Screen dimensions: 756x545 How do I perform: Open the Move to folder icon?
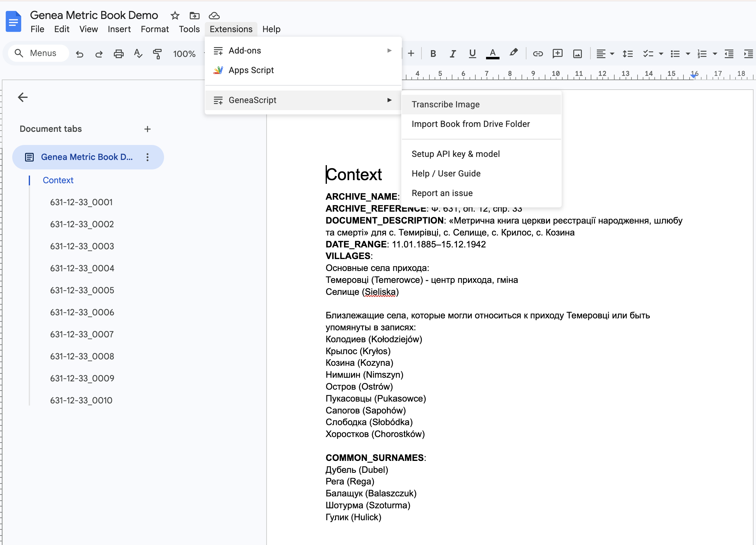[194, 16]
